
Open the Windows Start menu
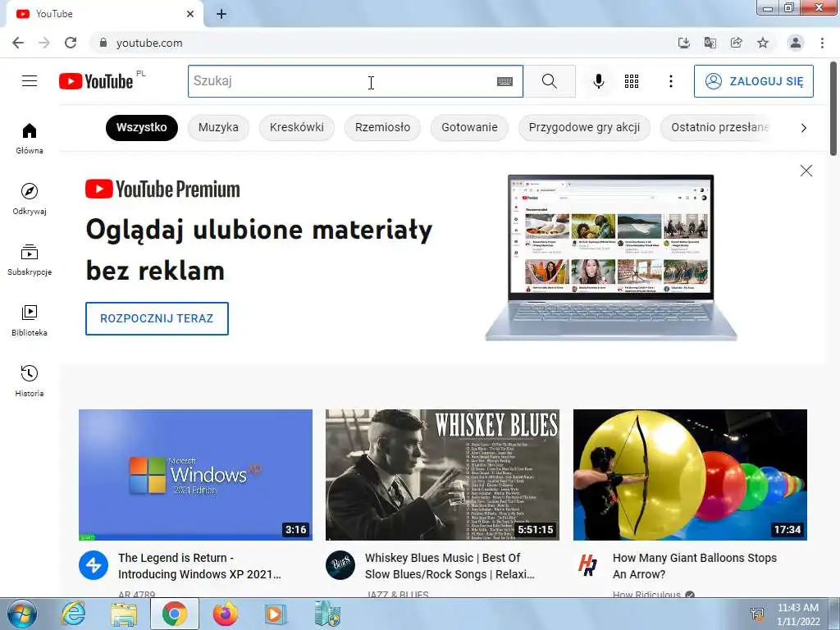click(x=21, y=614)
